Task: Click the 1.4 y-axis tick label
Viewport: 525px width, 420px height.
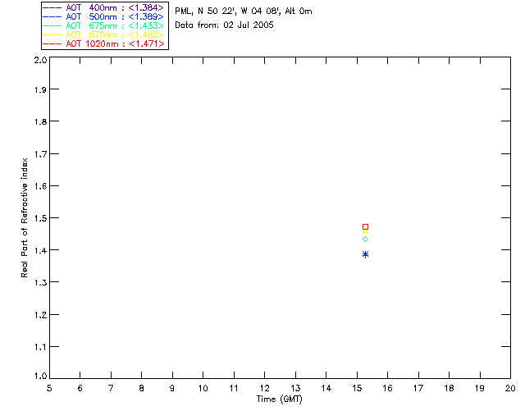Action: click(x=40, y=250)
